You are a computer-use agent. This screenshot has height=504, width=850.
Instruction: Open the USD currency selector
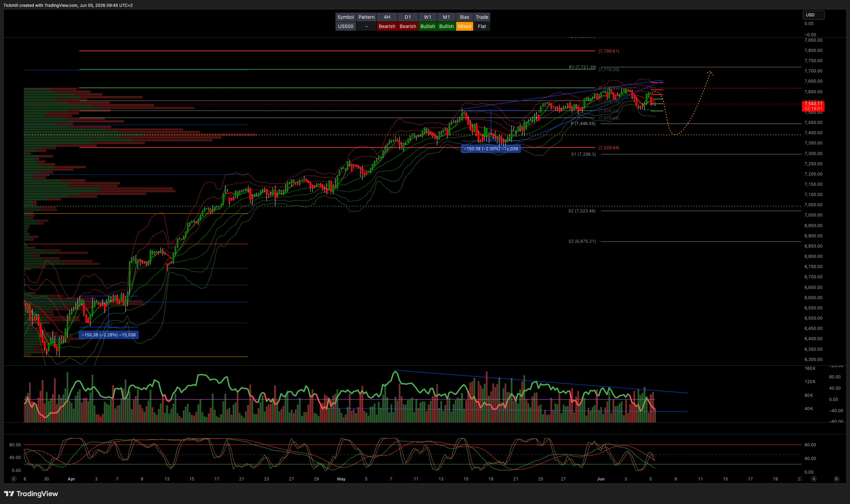813,15
